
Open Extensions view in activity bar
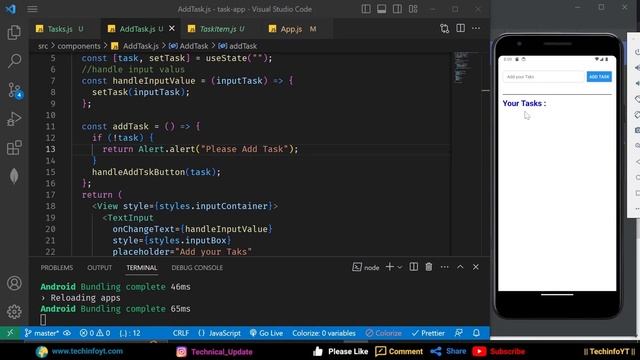14,147
